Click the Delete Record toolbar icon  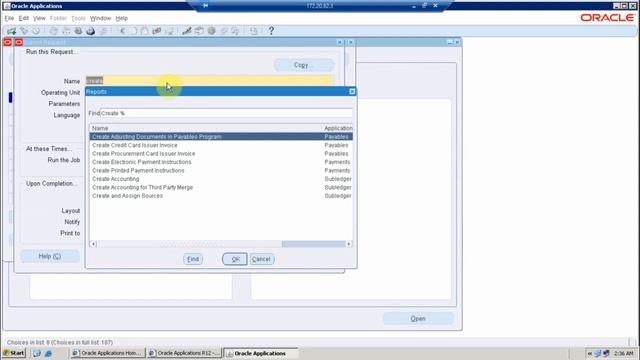pos(169,31)
